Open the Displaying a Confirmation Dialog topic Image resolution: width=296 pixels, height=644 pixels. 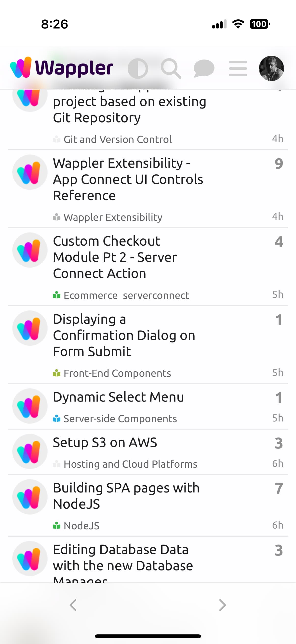click(124, 335)
